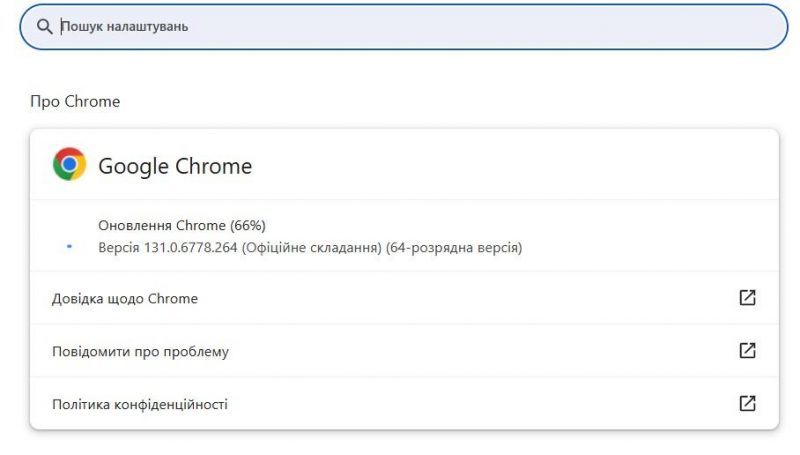Click the Повідомити про проблему label text

(x=140, y=351)
